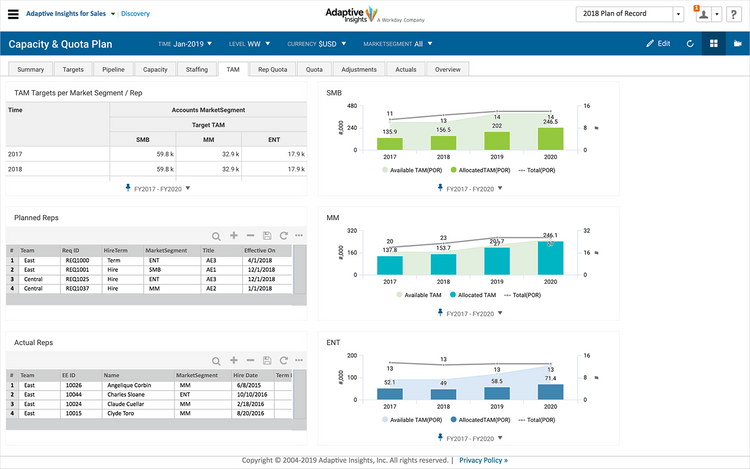The height and width of the screenshot is (469, 750).
Task: Click the Planned Reps vertical scrollbar
Action: tap(299, 270)
